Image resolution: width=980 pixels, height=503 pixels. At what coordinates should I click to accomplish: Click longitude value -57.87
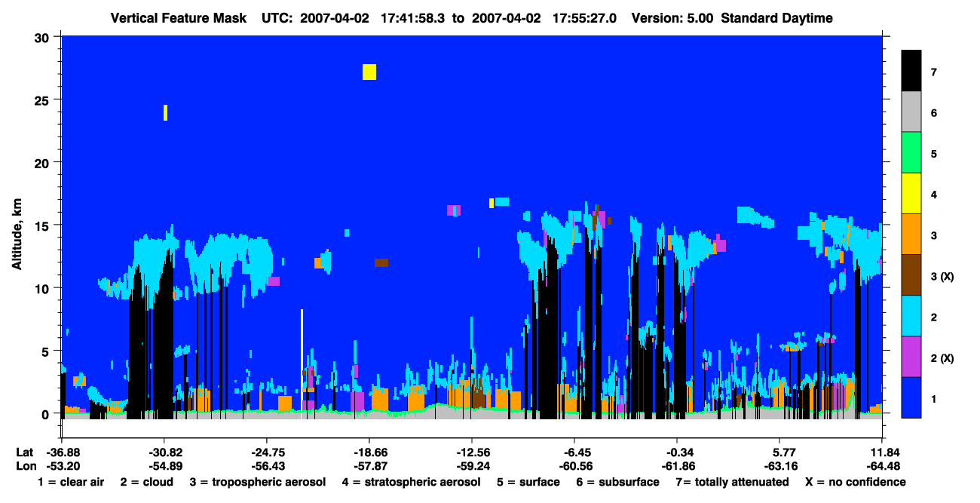click(369, 465)
